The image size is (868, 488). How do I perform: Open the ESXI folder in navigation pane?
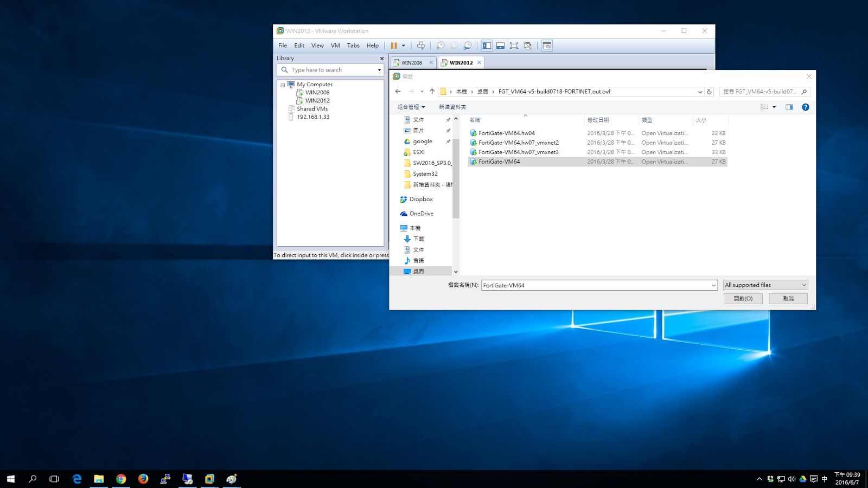pyautogui.click(x=418, y=152)
